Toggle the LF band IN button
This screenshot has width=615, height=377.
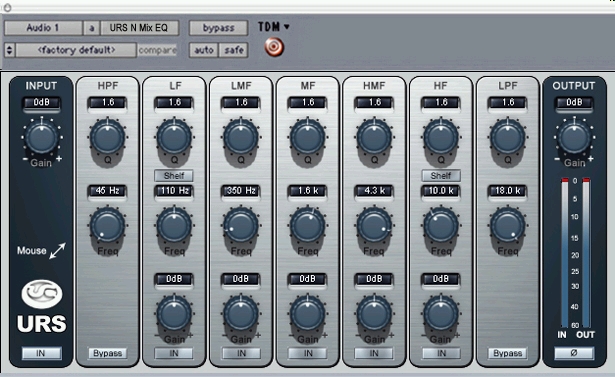pyautogui.click(x=174, y=353)
